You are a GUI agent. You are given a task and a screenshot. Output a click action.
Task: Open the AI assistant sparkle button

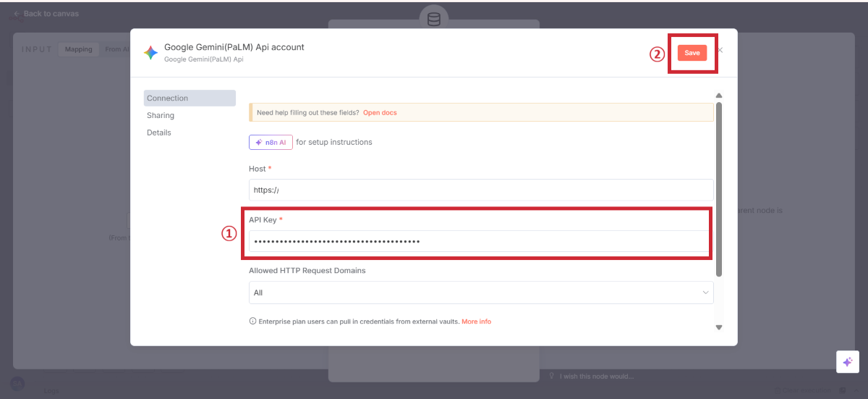pyautogui.click(x=847, y=362)
